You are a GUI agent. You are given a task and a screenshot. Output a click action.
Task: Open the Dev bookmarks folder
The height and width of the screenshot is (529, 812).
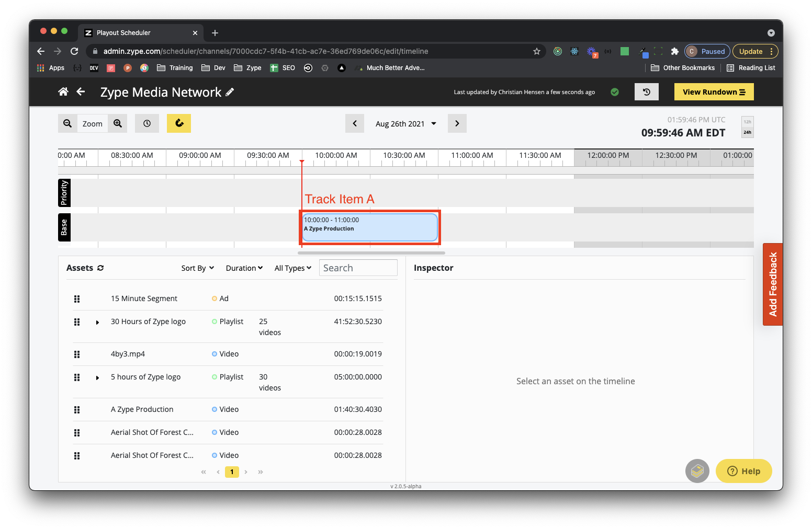pos(213,68)
